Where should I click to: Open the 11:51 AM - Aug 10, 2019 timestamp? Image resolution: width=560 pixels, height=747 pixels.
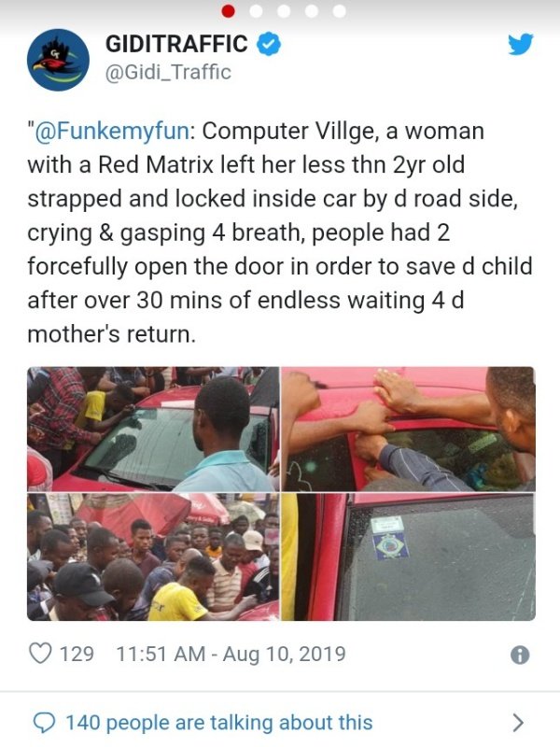pos(231,654)
